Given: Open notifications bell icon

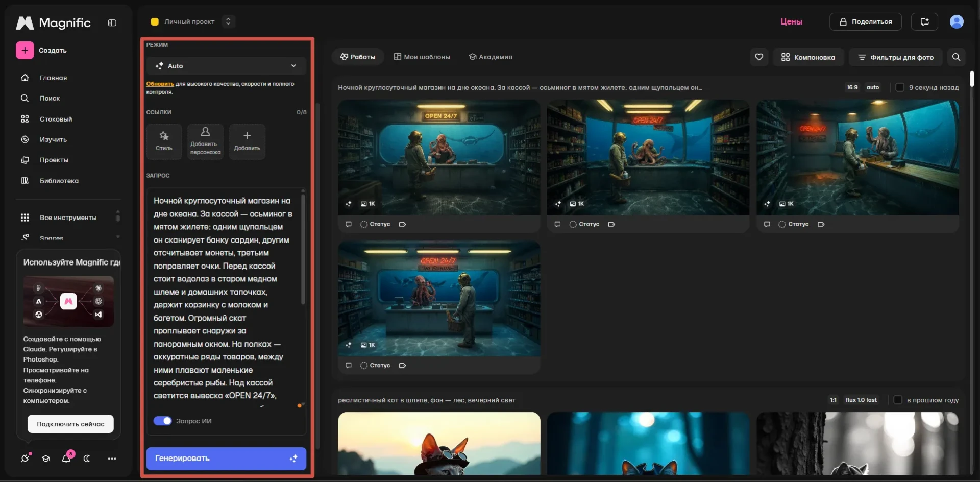Looking at the screenshot, I should pyautogui.click(x=66, y=458).
